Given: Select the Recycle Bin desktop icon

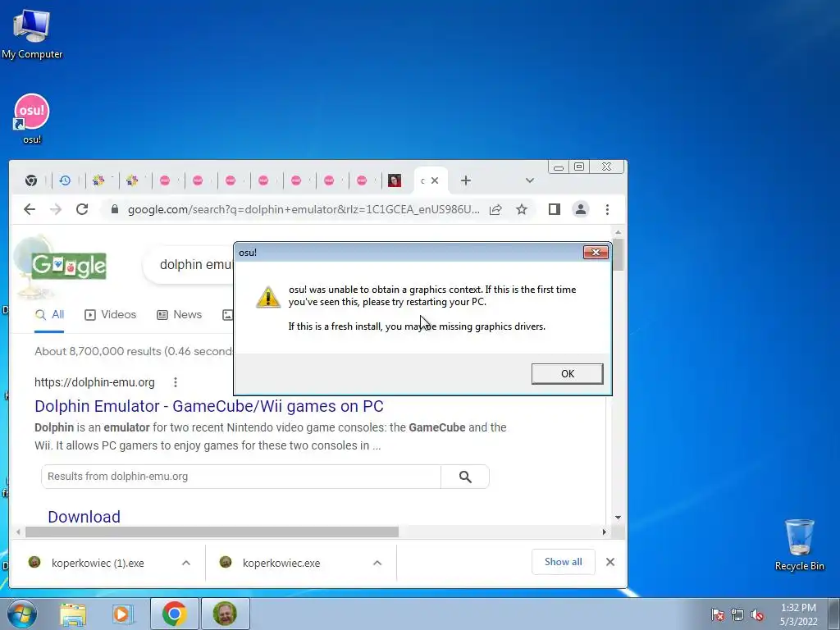Looking at the screenshot, I should (x=799, y=545).
